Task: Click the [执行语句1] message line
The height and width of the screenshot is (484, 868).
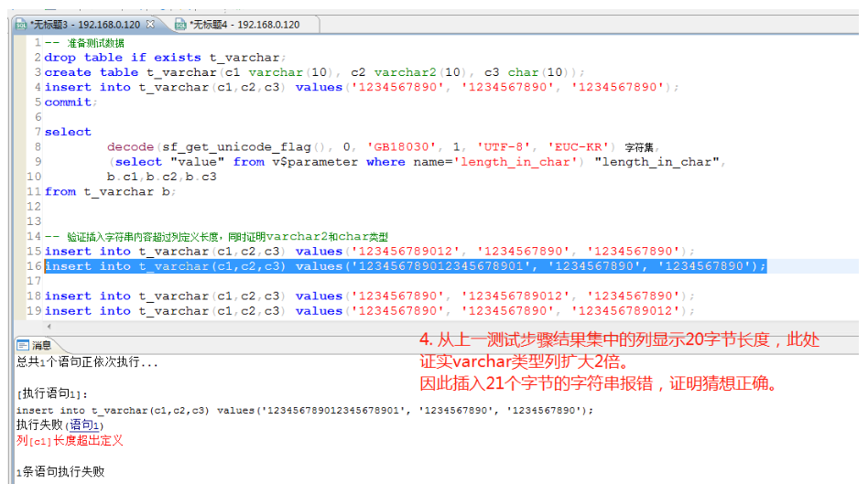Action: [x=52, y=393]
